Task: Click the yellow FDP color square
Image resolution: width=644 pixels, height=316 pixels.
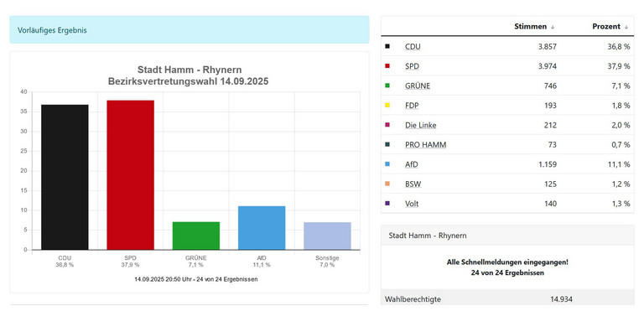Action: pos(387,106)
